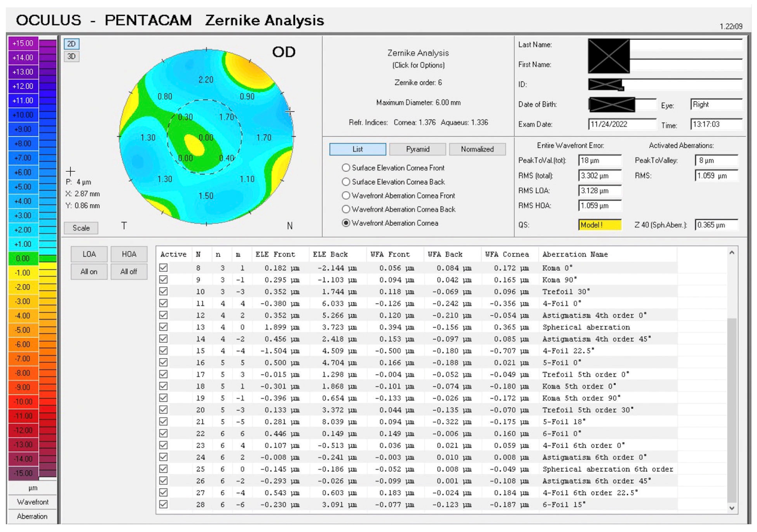Select the List tab
Viewport: 757px width, 532px height.
tap(358, 149)
